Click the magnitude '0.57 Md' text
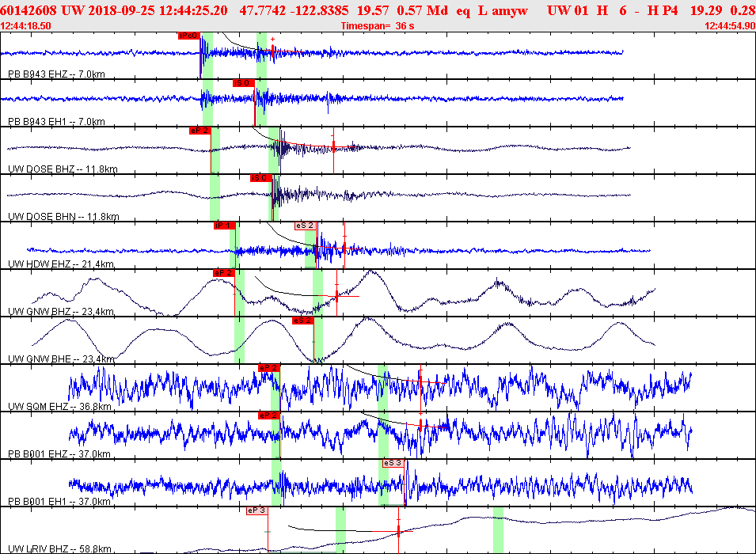Viewport: 756px width, 554px height. (423, 10)
